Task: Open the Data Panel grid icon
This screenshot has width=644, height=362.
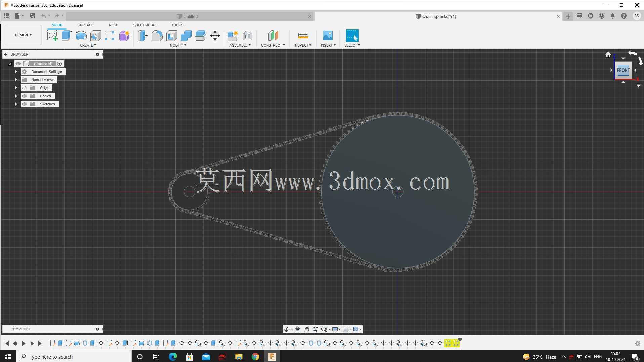Action: pyautogui.click(x=6, y=16)
